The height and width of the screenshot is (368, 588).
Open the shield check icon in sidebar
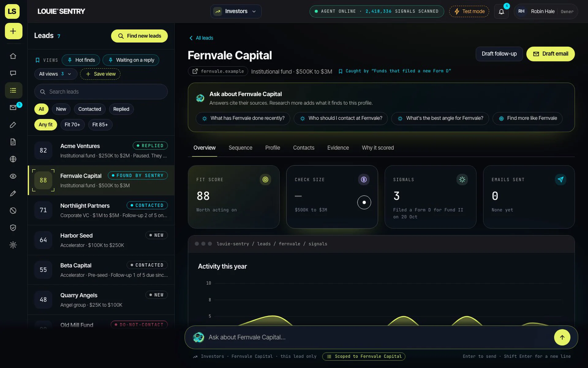(13, 228)
